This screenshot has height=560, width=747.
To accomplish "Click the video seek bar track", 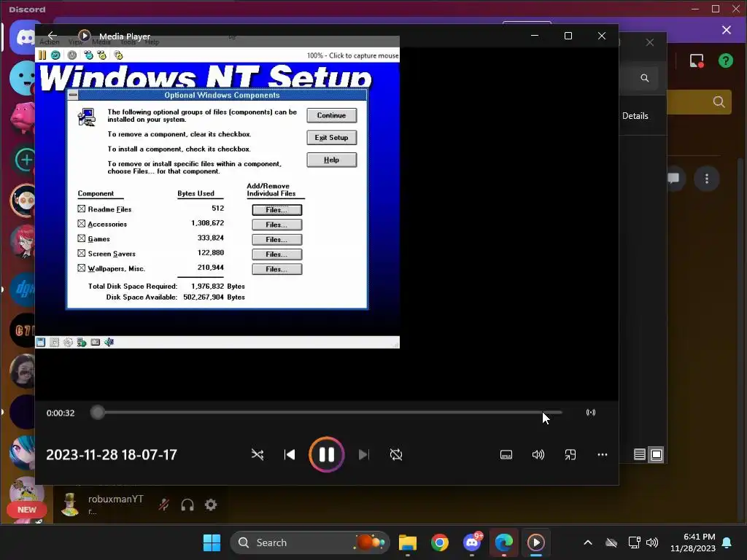I will [x=326, y=413].
